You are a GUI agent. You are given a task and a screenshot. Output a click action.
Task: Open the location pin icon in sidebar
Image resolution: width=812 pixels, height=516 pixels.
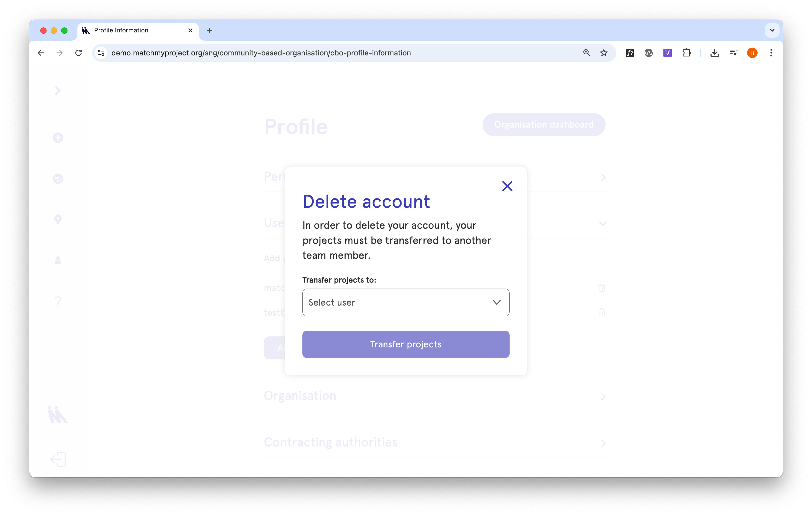pos(58,219)
